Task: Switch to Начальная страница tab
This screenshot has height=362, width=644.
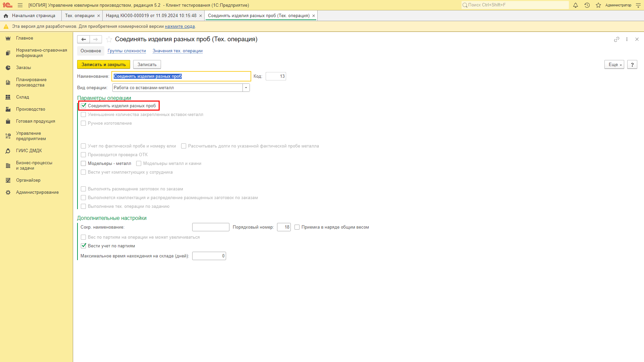Action: [31, 16]
